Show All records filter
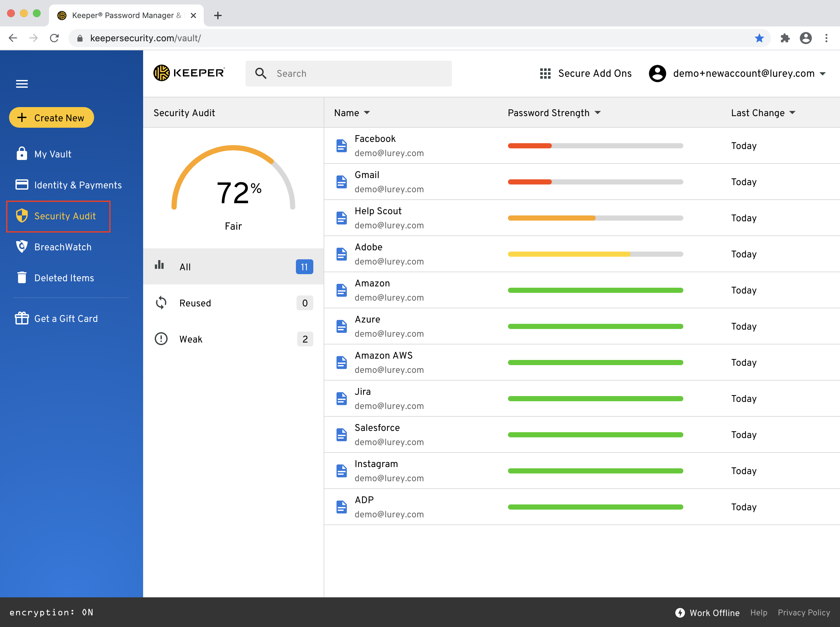 click(234, 266)
